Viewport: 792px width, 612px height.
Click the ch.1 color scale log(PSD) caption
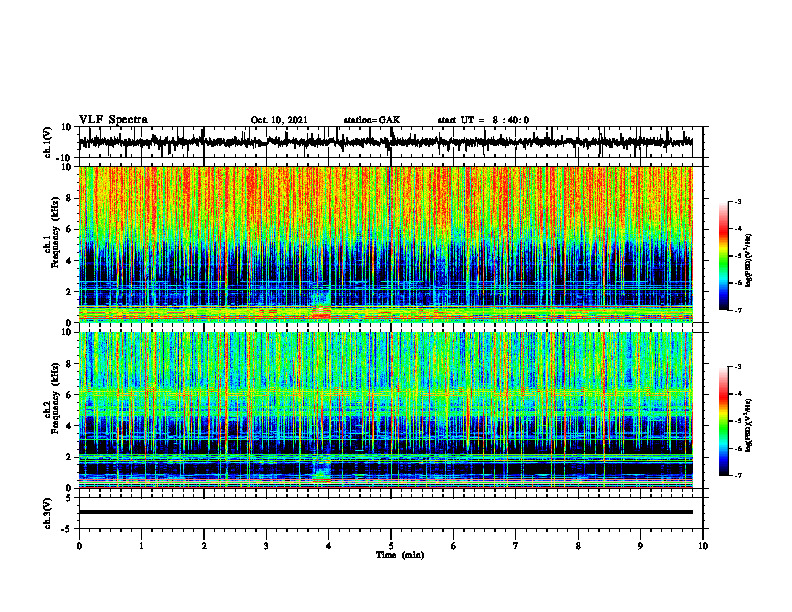pyautogui.click(x=749, y=261)
